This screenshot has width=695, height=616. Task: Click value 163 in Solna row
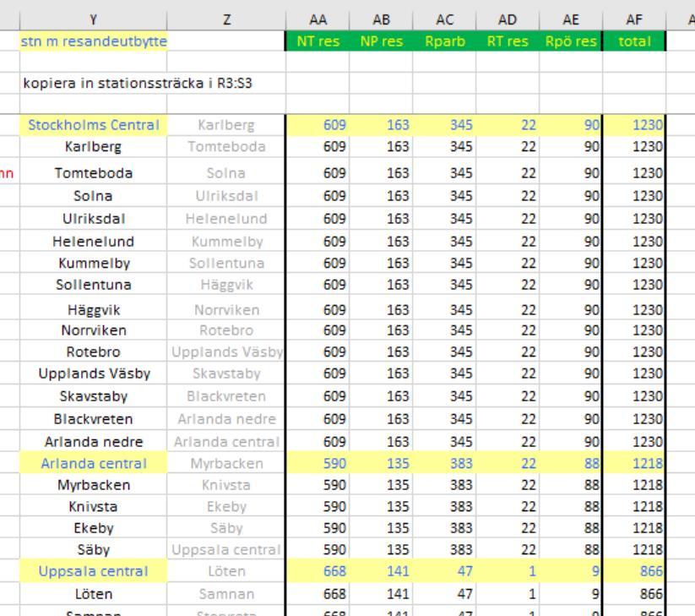pos(381,196)
